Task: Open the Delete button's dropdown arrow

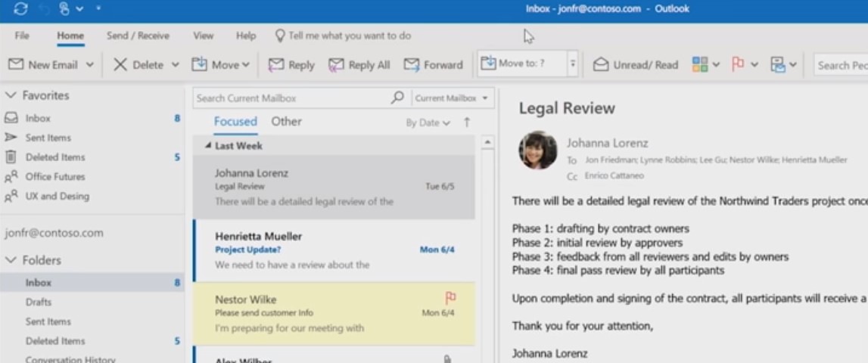Action: 175,65
